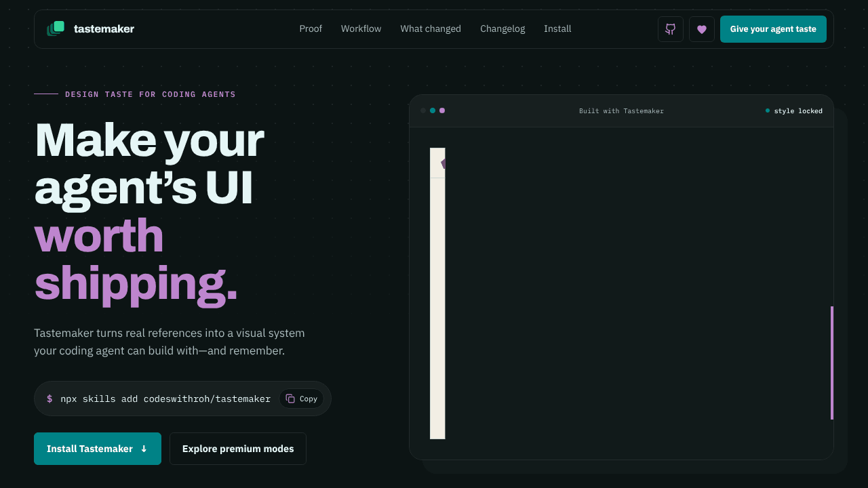Click the Install Tastemaker button

(x=98, y=449)
